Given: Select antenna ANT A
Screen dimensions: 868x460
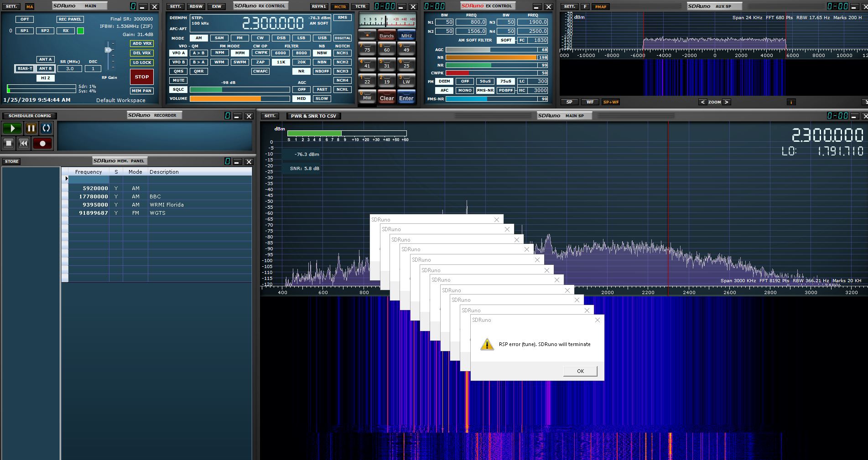Looking at the screenshot, I should click(45, 59).
